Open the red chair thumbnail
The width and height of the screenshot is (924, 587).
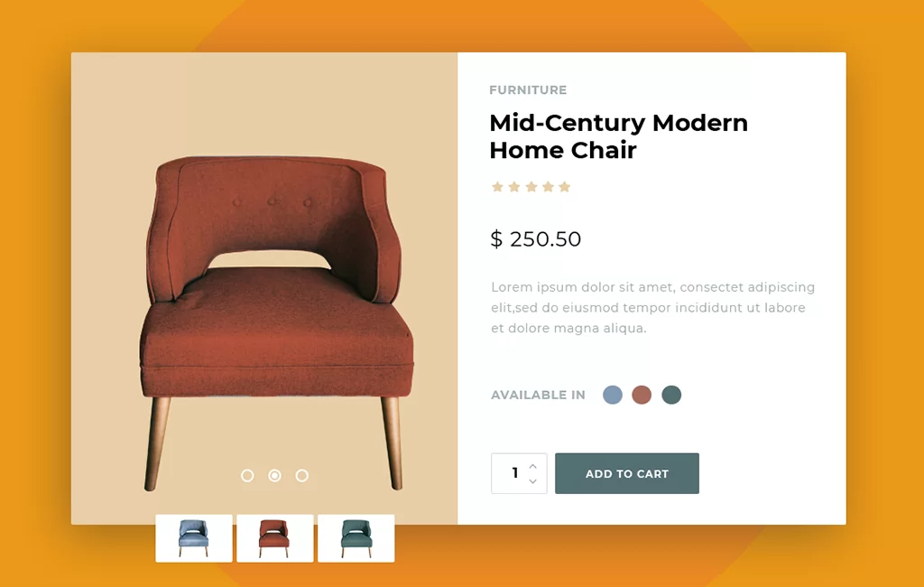275,538
